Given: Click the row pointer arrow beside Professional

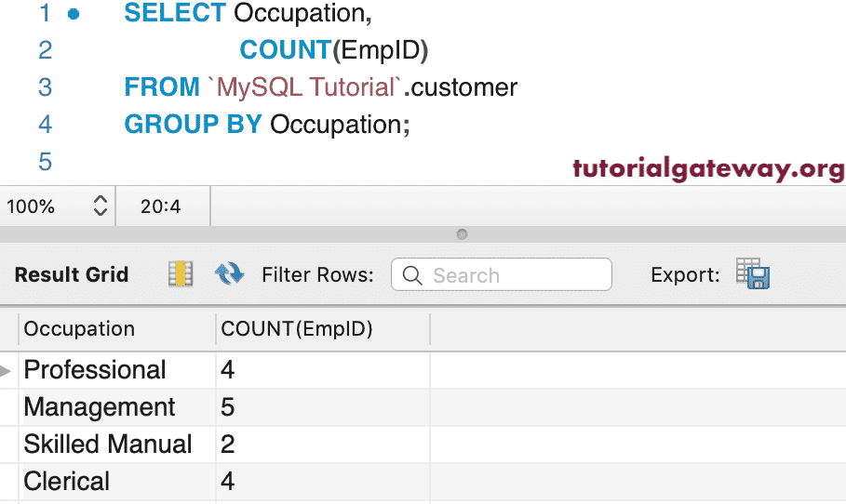Looking at the screenshot, I should point(6,370).
